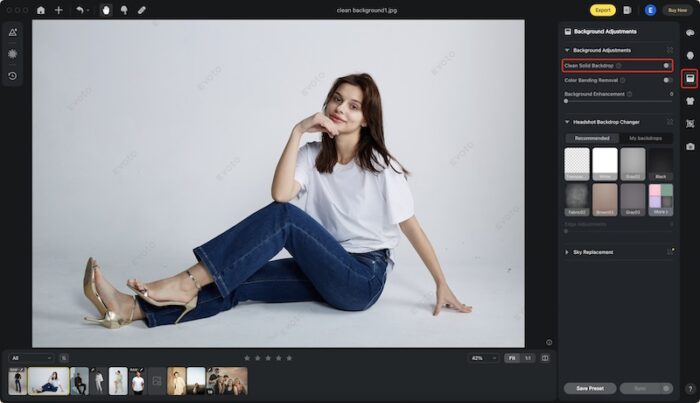Open the face reshape panel icon
This screenshot has width=700, height=403.
(x=690, y=55)
